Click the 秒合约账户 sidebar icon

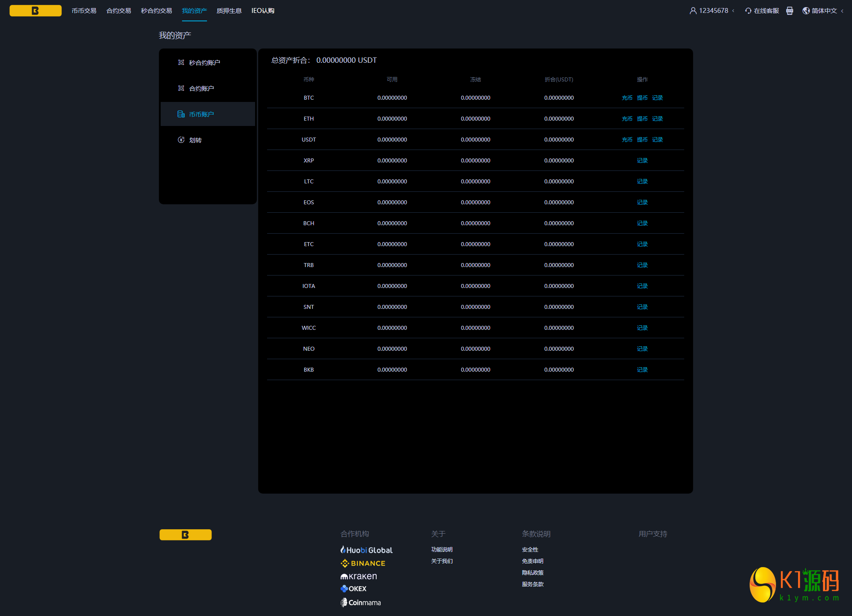[x=181, y=62]
